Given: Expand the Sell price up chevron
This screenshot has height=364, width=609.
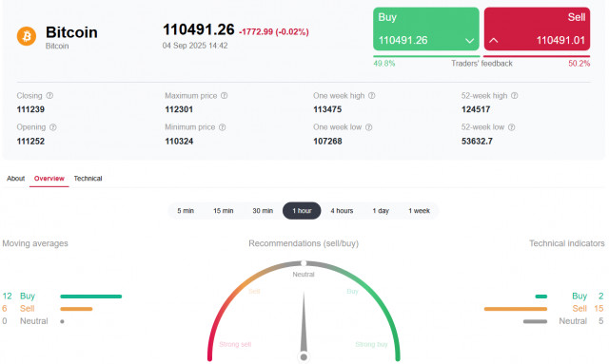Looking at the screenshot, I should click(x=493, y=40).
